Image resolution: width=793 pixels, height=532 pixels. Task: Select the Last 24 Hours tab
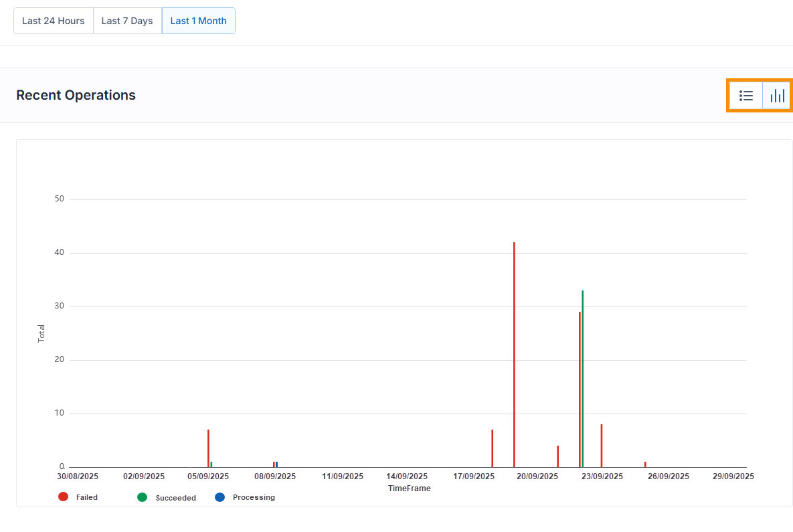pyautogui.click(x=54, y=21)
